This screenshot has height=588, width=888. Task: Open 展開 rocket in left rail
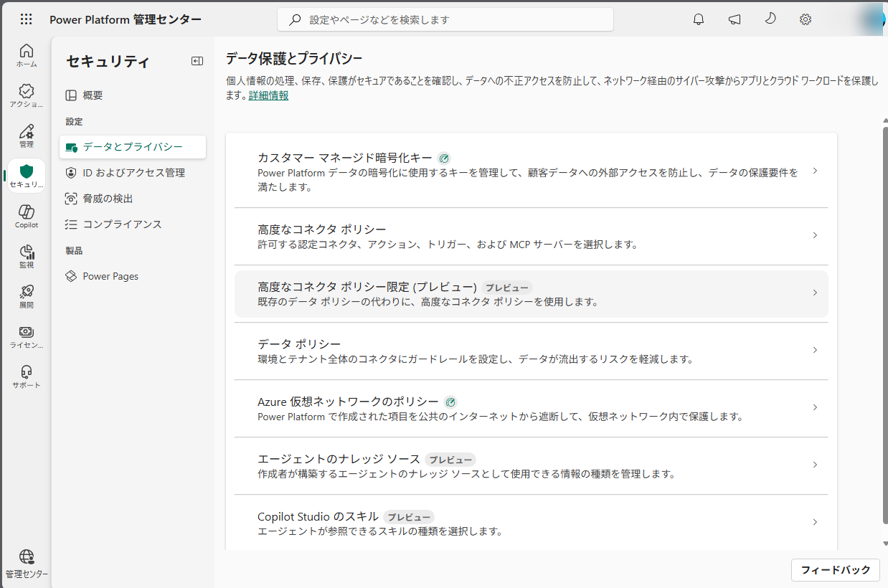point(27,297)
